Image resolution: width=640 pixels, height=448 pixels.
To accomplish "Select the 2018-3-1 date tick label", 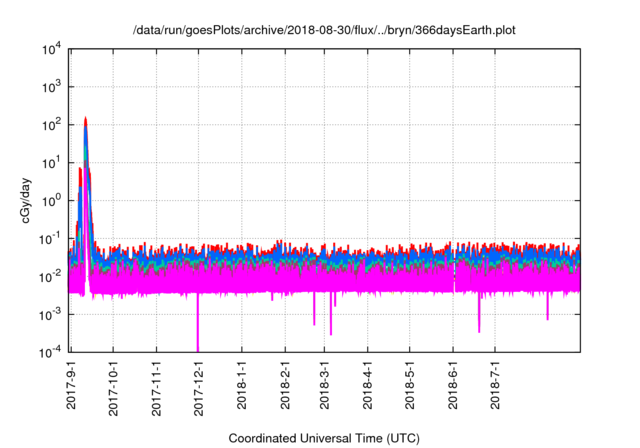I will click(x=324, y=387).
